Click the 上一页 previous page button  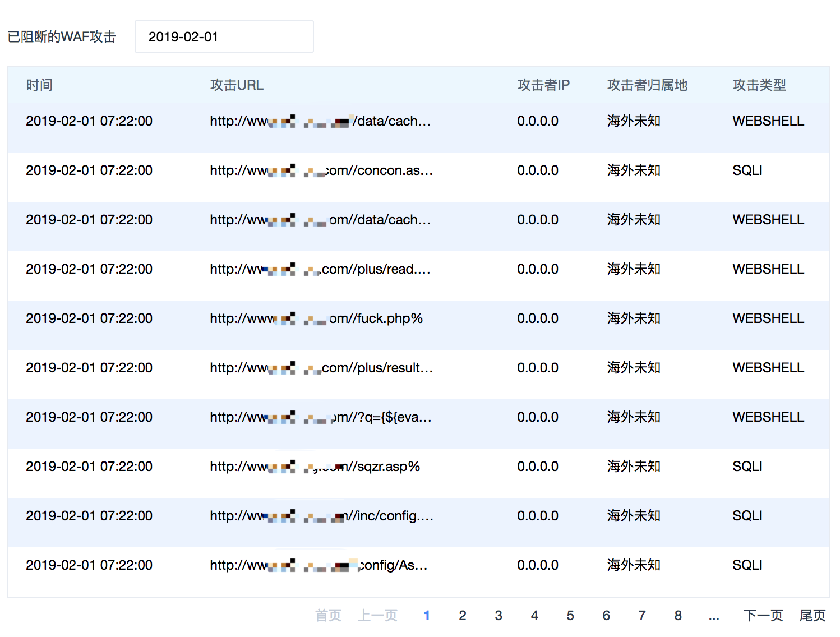point(377,616)
